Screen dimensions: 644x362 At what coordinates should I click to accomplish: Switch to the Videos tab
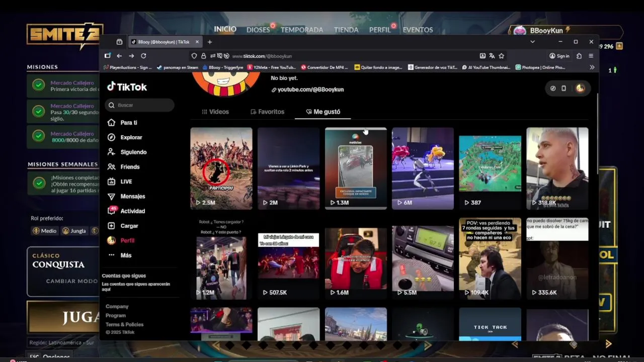pos(215,112)
